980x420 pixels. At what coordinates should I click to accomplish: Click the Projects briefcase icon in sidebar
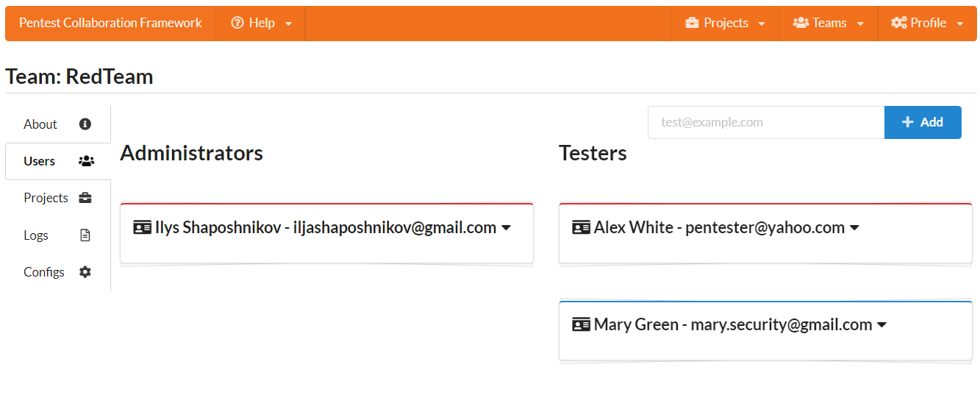(85, 198)
